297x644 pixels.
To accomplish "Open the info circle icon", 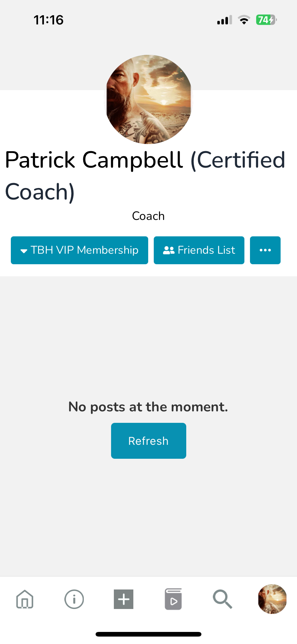I will tap(74, 599).
